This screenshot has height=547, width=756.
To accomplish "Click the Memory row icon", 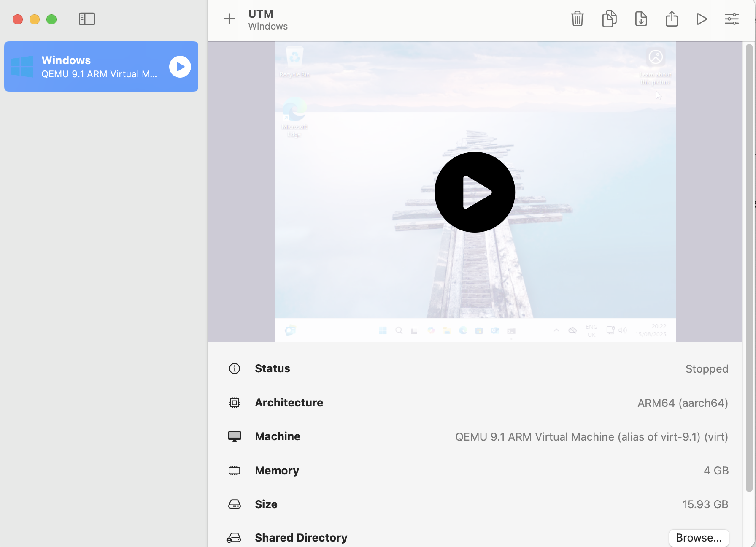I will [235, 471].
